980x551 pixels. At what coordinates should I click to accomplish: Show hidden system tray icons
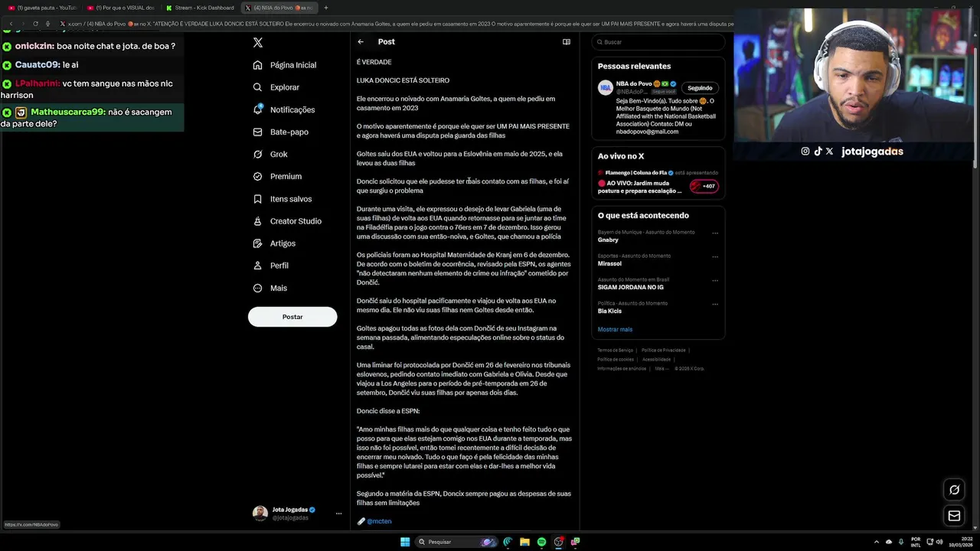tap(877, 542)
